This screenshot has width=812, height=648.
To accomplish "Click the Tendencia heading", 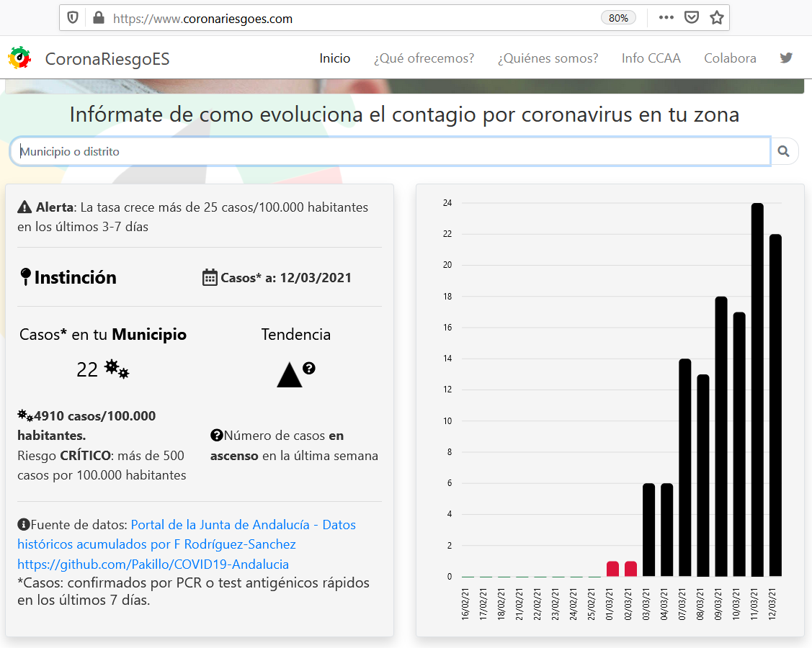I will point(295,334).
